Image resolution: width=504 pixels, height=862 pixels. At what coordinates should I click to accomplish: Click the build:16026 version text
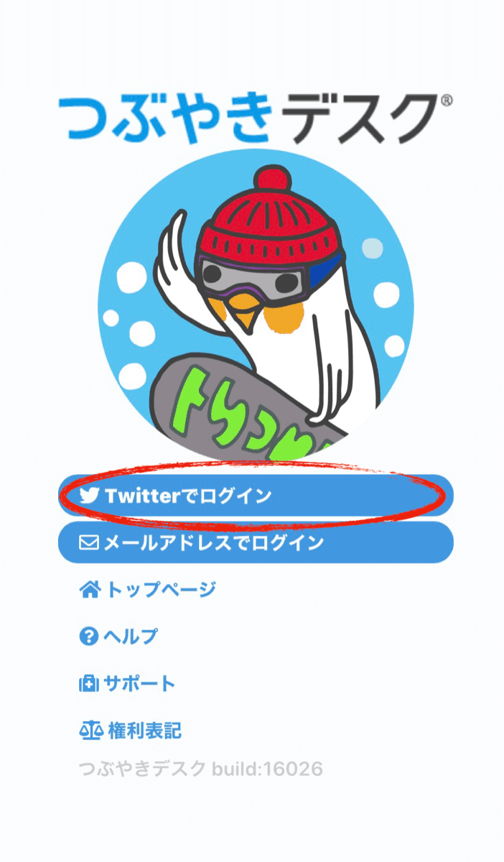point(267,769)
